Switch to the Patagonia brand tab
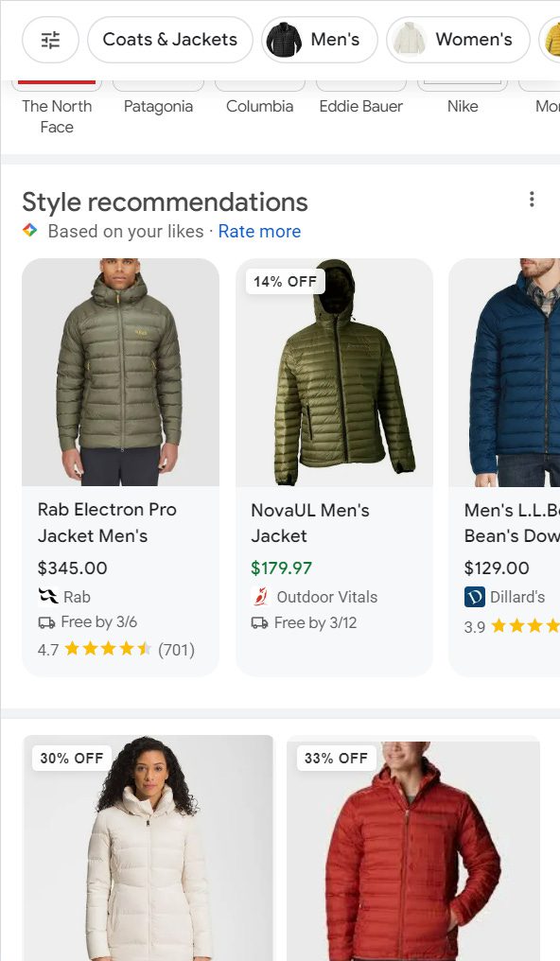Image resolution: width=560 pixels, height=961 pixels. [158, 106]
